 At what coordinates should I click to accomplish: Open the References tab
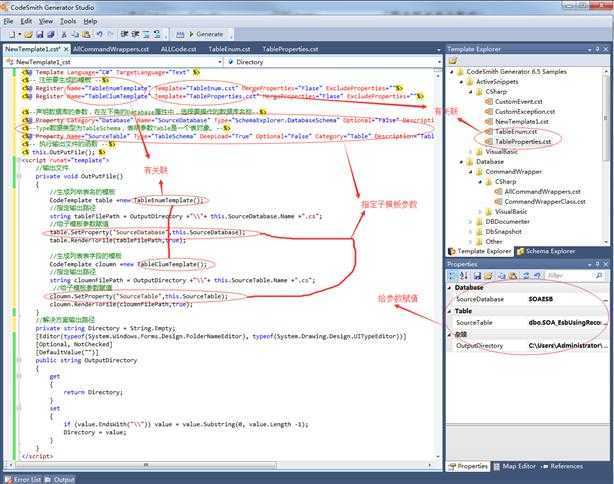click(562, 466)
